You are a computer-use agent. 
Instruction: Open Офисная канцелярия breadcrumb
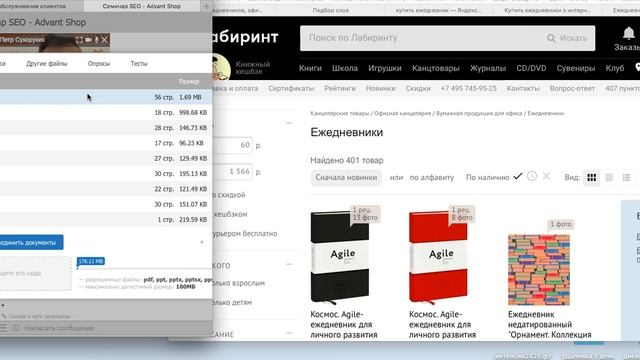point(402,113)
